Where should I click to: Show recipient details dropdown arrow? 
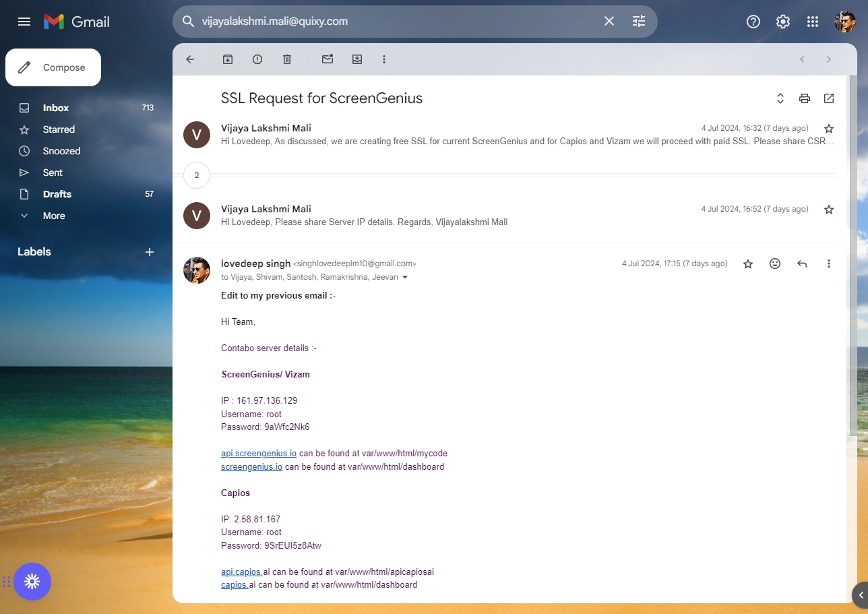tap(405, 277)
